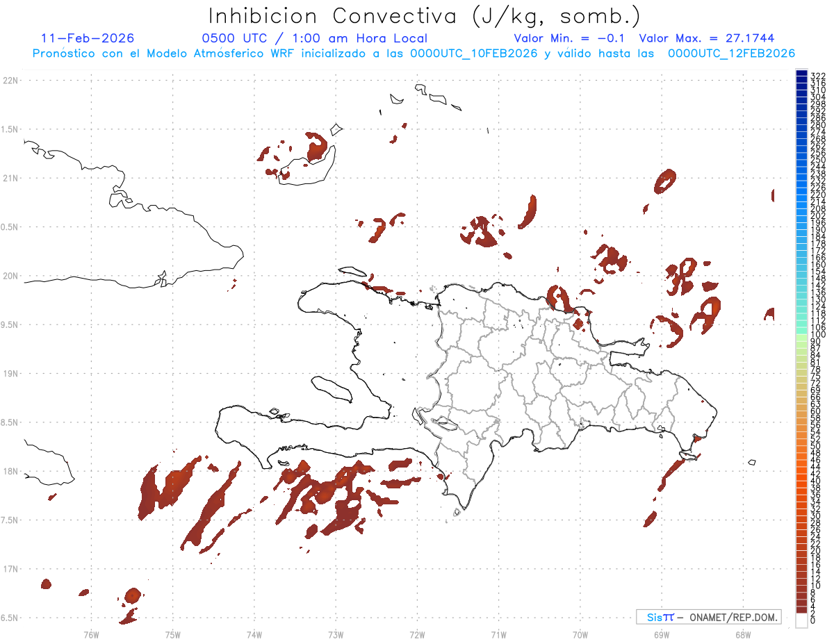Click the 'Valor Min. = -0.1' readout
This screenshot has width=834, height=644.
(571, 38)
